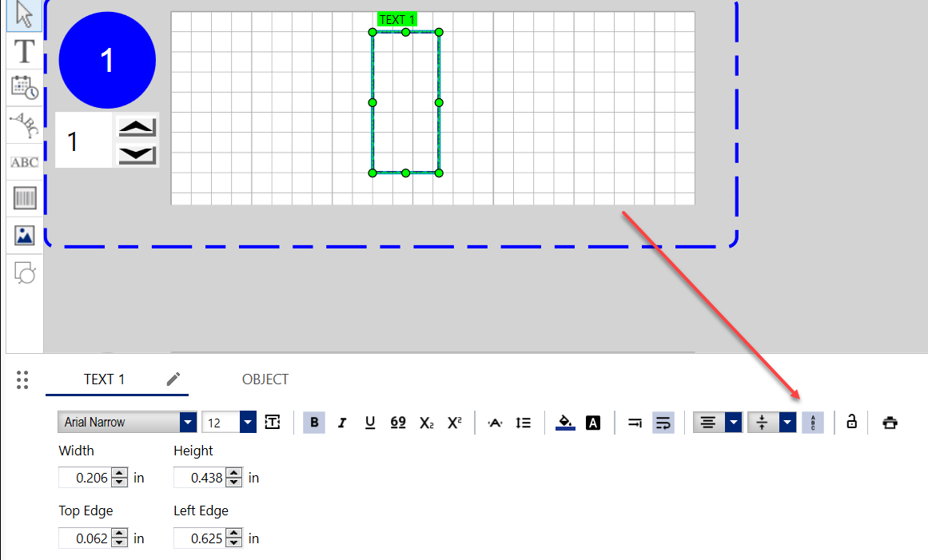
Task: Switch to the OBJECT tab
Action: point(265,379)
